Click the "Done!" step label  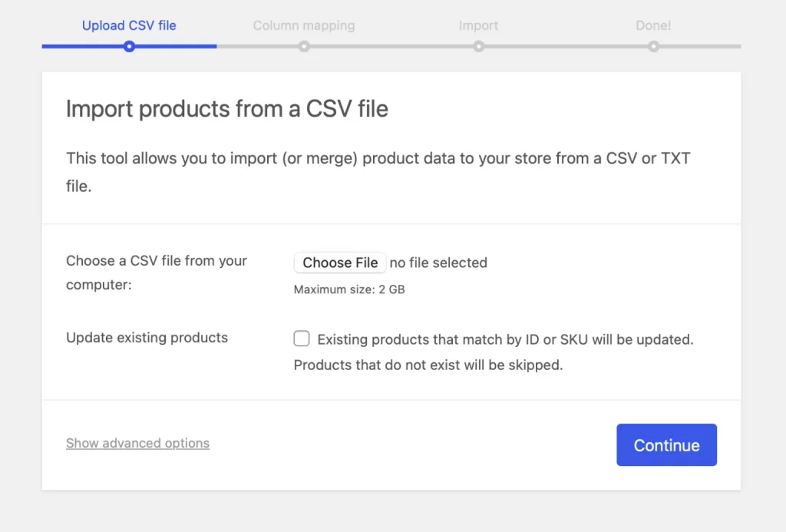[x=653, y=25]
